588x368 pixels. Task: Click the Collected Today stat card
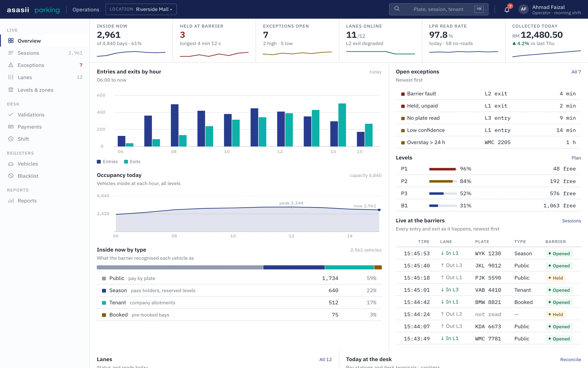tap(547, 40)
